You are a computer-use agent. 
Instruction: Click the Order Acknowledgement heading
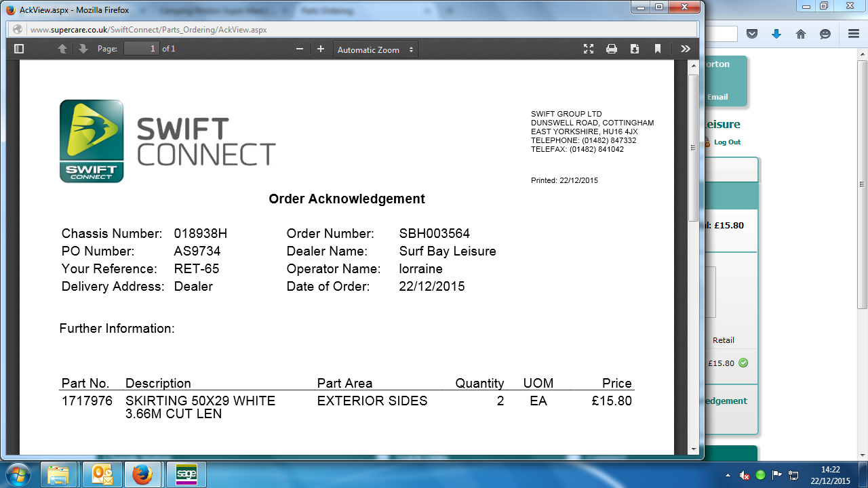click(347, 199)
